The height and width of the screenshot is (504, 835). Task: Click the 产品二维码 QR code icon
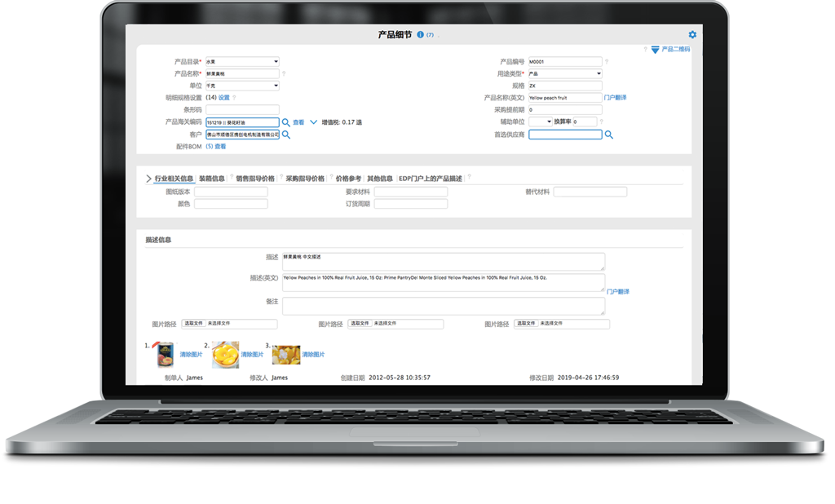pyautogui.click(x=655, y=50)
